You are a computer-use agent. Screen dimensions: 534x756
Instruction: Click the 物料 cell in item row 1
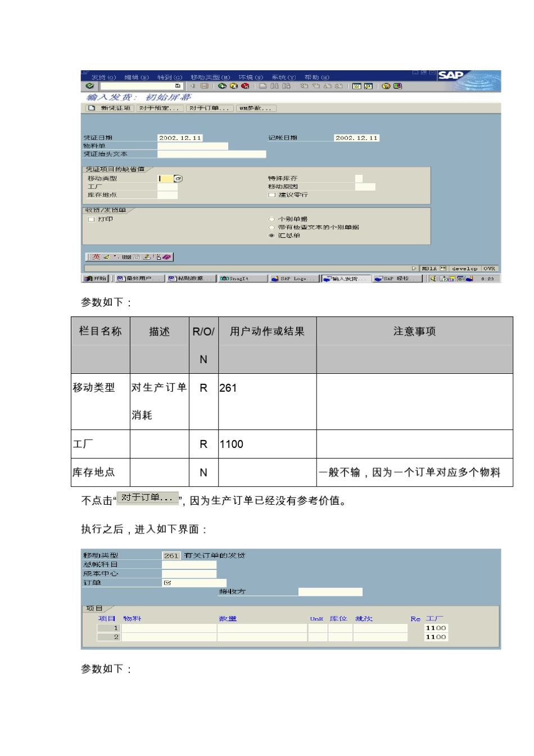point(169,628)
